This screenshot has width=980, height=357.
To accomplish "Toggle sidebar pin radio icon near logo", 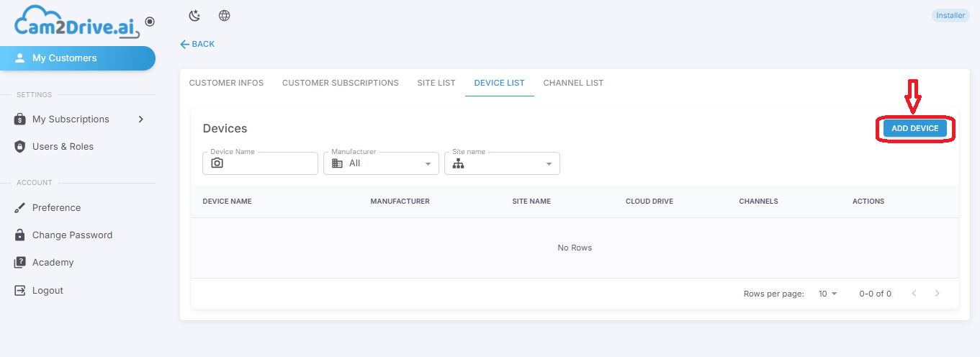I will tap(150, 22).
